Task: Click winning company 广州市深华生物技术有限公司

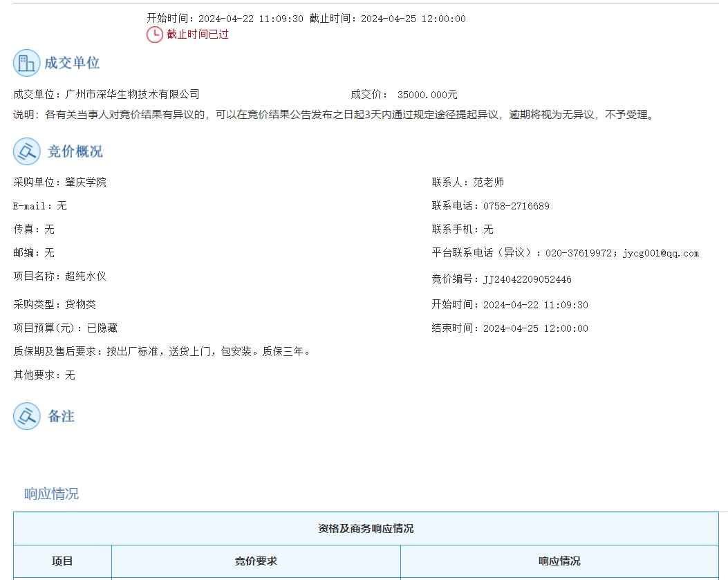Action: point(132,95)
